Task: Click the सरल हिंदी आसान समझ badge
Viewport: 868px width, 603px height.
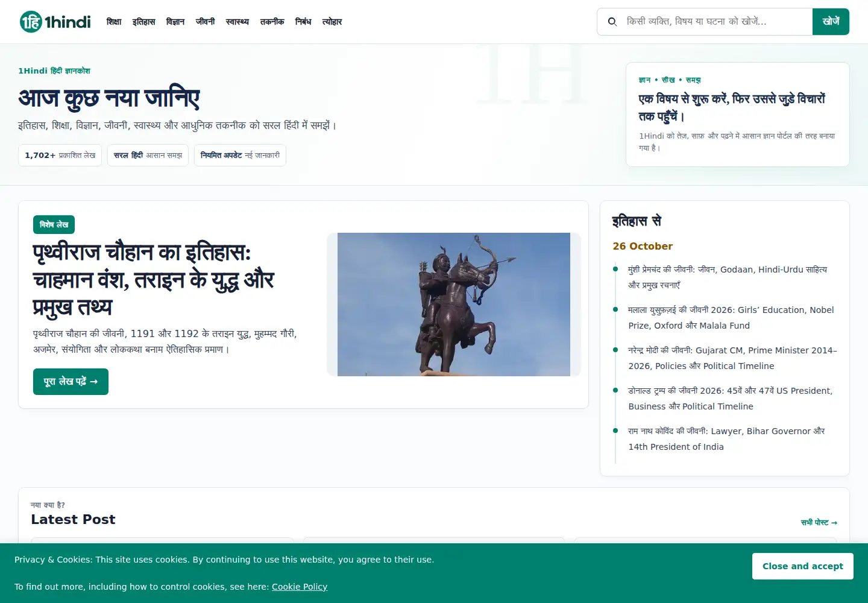Action: [148, 155]
